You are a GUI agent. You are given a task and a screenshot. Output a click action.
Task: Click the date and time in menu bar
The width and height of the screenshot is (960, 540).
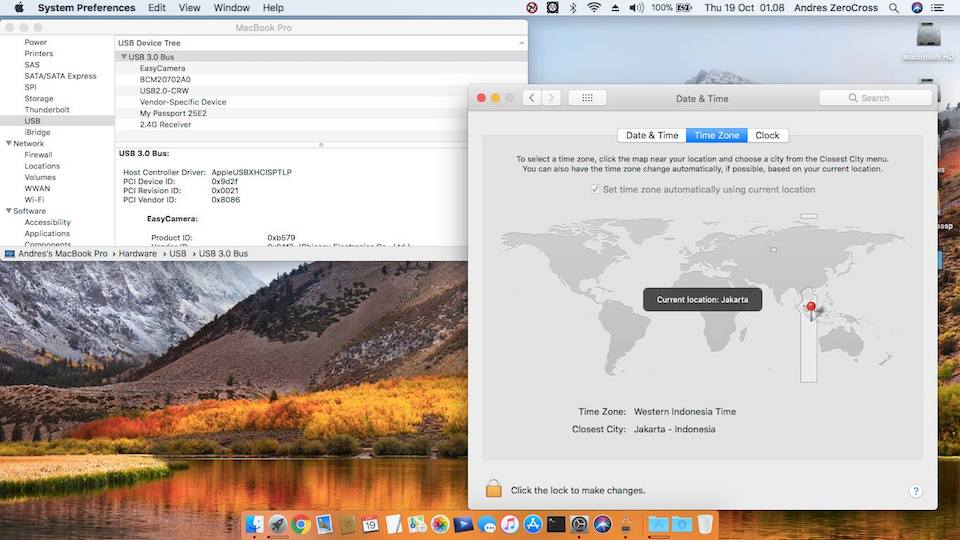tap(744, 8)
